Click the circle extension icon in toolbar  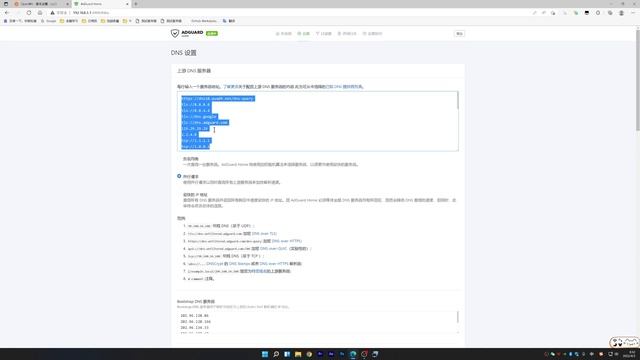click(x=598, y=13)
